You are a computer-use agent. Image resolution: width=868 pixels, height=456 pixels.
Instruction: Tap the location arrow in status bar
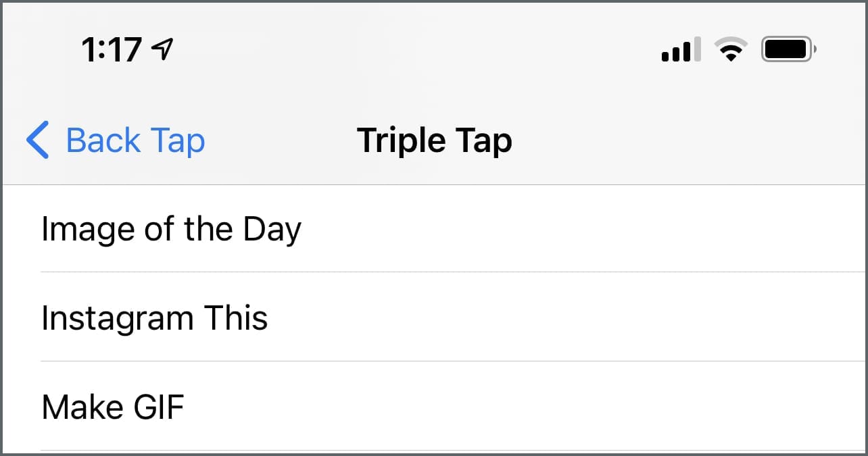click(x=163, y=49)
